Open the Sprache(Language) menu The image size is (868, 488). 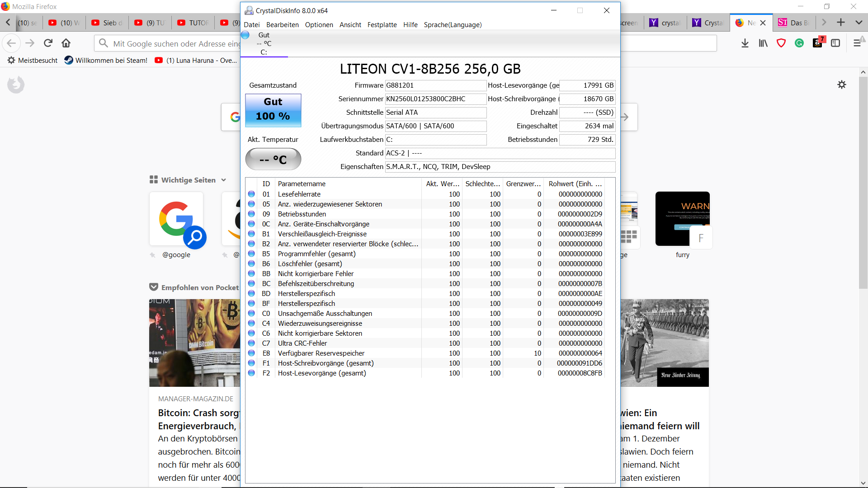click(453, 25)
